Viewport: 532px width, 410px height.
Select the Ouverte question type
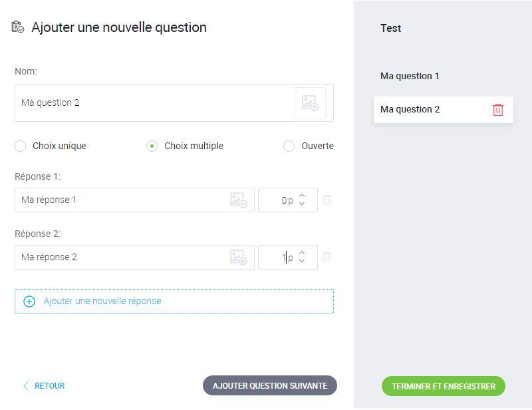pyautogui.click(x=289, y=146)
